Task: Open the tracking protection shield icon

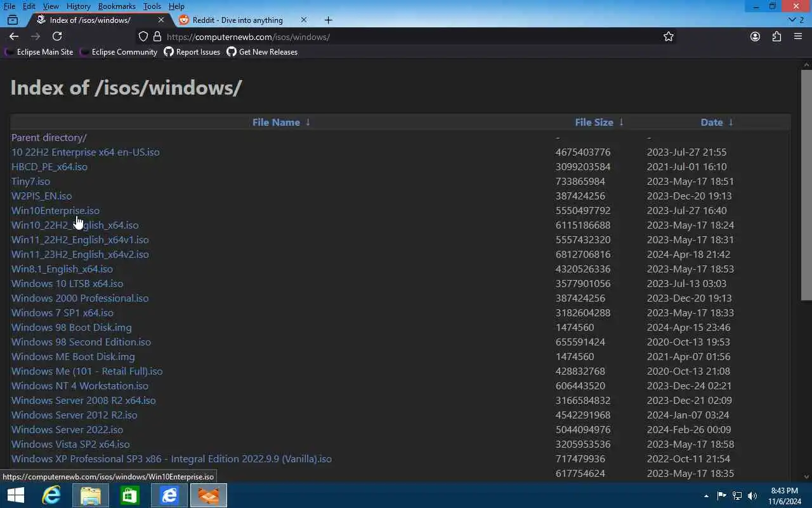Action: (143, 37)
